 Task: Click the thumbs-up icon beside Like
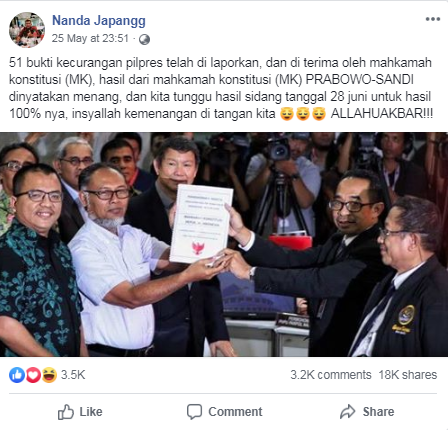[x=66, y=412]
